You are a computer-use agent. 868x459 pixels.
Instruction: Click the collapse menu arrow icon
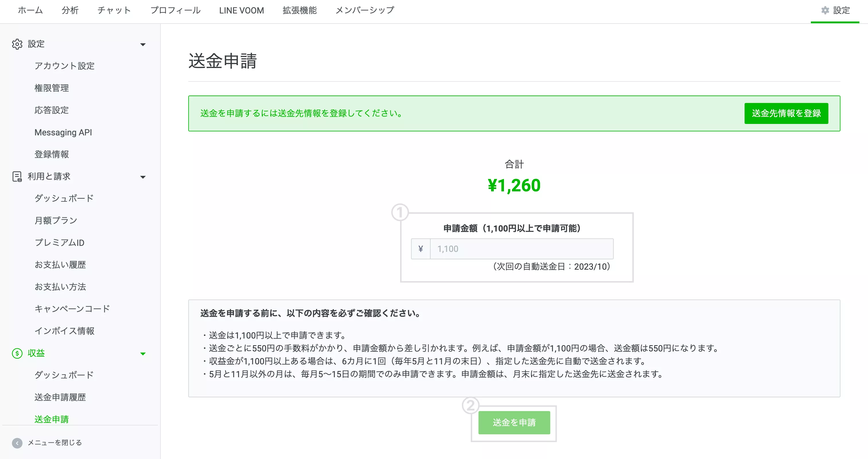pyautogui.click(x=17, y=443)
